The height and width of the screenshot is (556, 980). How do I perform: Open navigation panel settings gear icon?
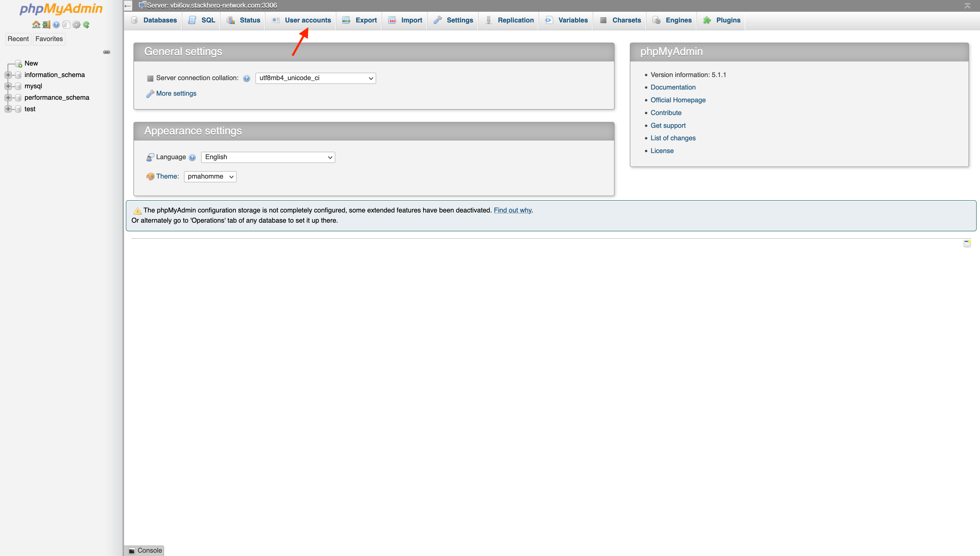click(x=76, y=25)
